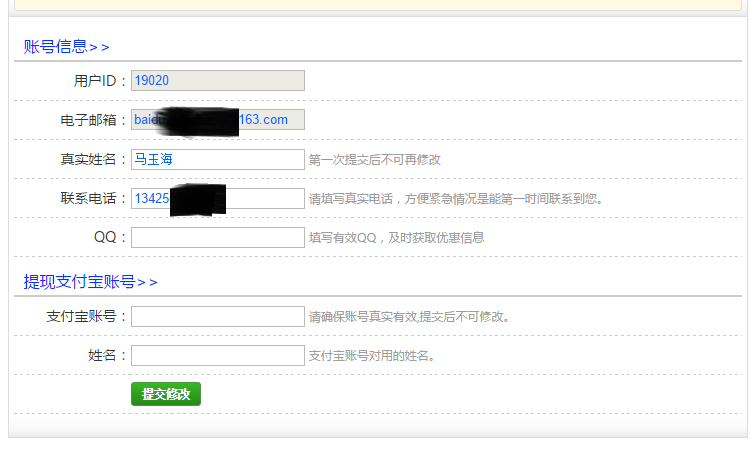
Task: Click the 联系电话 phone number field
Action: point(218,198)
